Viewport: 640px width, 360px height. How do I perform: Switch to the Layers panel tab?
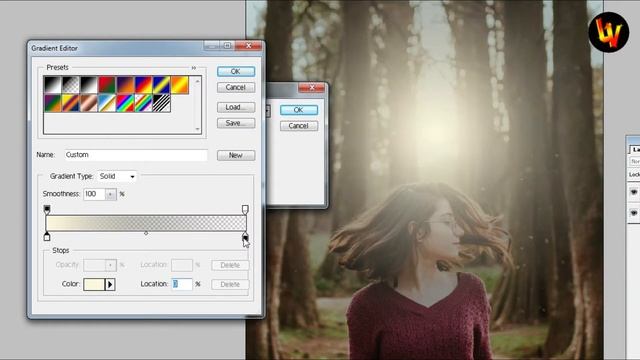[x=635, y=150]
